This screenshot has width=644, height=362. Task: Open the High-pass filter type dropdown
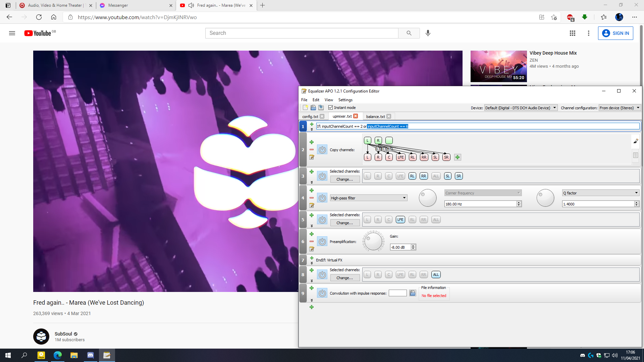(369, 198)
